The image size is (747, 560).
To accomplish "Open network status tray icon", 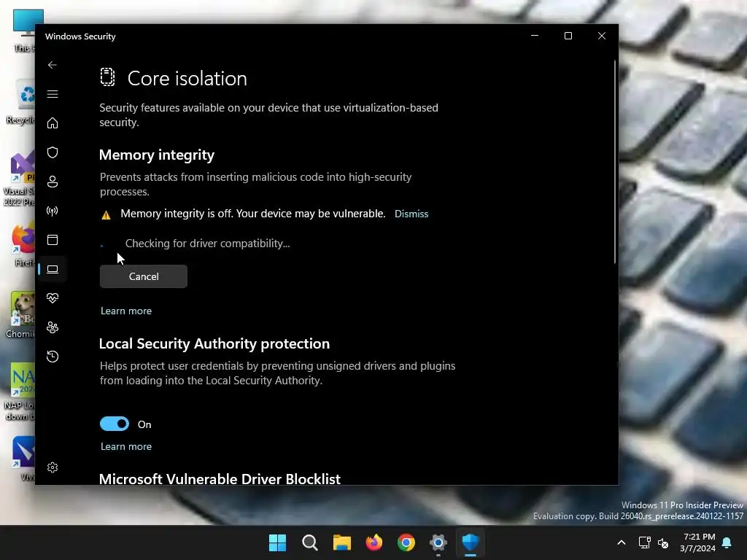I will 645,542.
